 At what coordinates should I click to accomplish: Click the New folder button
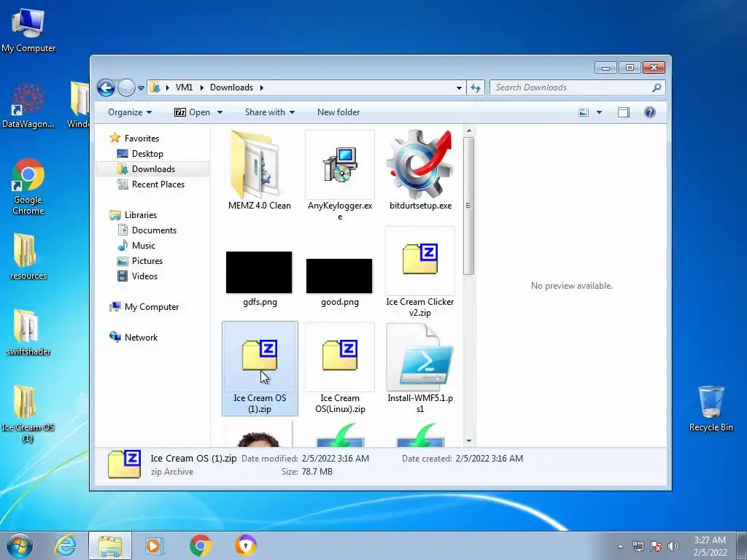[338, 112]
